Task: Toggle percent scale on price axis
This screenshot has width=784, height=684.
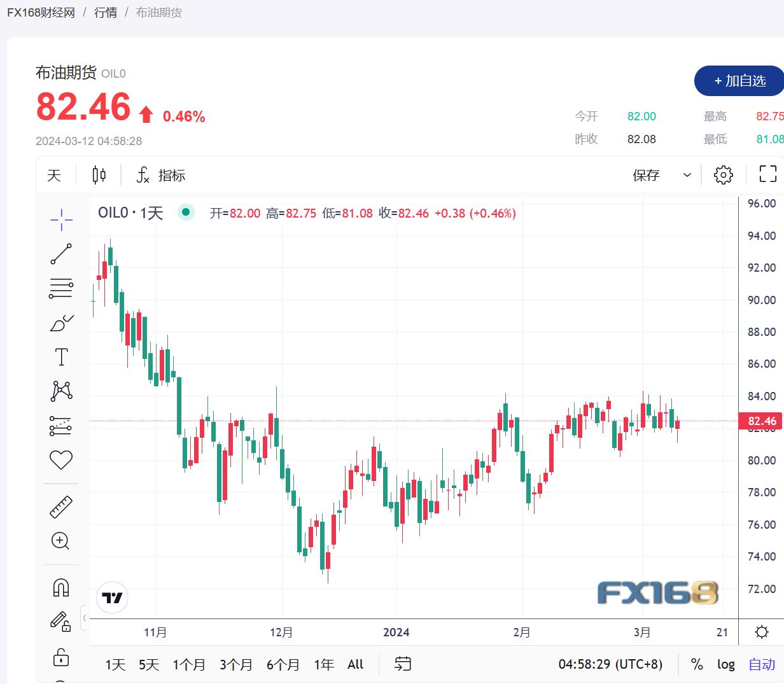Action: [697, 664]
